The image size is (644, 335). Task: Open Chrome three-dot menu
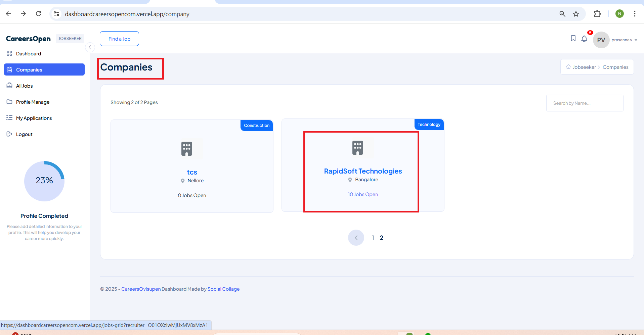pyautogui.click(x=635, y=14)
